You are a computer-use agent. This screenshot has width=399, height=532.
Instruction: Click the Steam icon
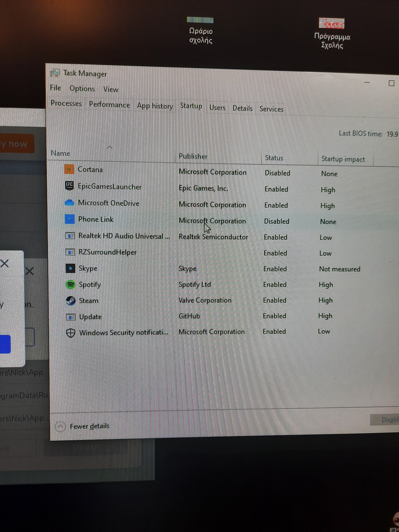pyautogui.click(x=71, y=301)
